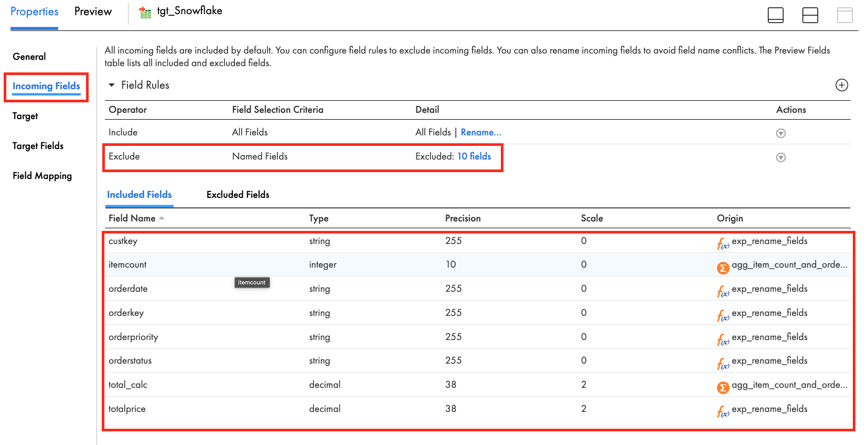Click the Exclude operator cell
This screenshot has width=868, height=445.
click(x=124, y=156)
